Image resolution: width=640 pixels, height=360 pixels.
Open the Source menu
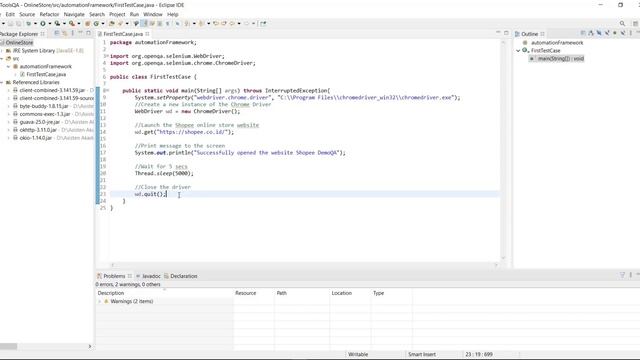pos(27,14)
